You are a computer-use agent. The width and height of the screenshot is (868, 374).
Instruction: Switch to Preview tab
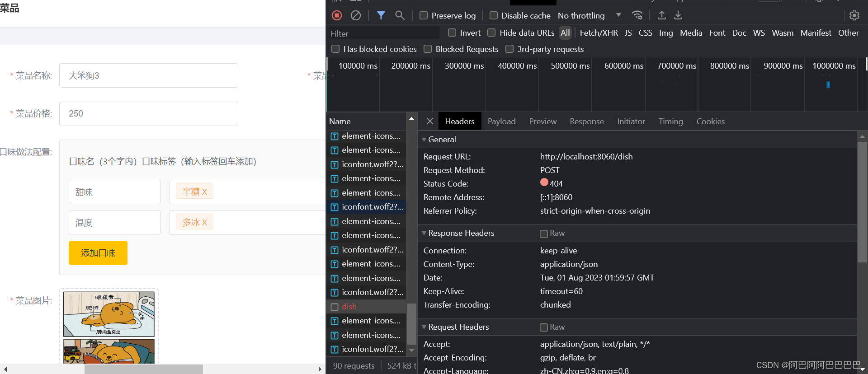[543, 121]
